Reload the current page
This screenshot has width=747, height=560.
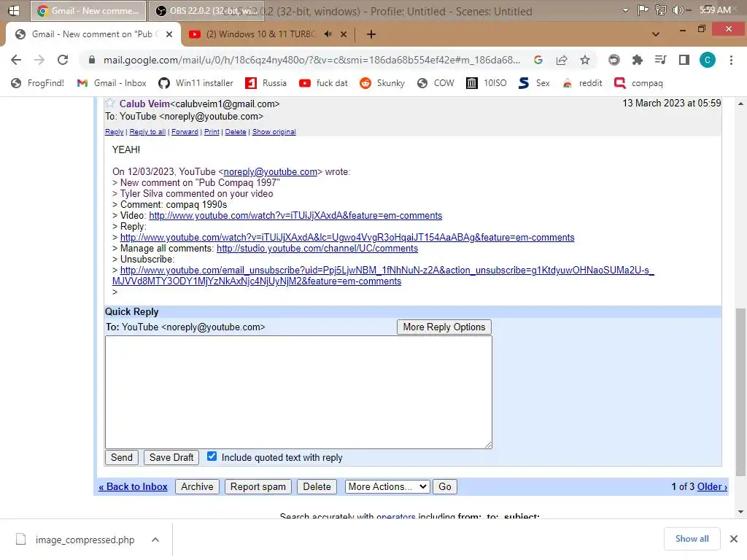(63, 60)
